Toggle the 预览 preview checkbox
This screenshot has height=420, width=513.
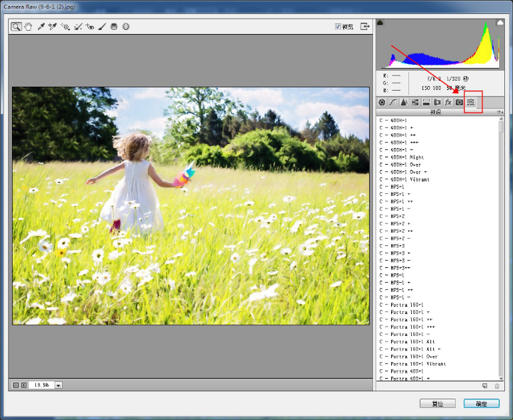338,27
